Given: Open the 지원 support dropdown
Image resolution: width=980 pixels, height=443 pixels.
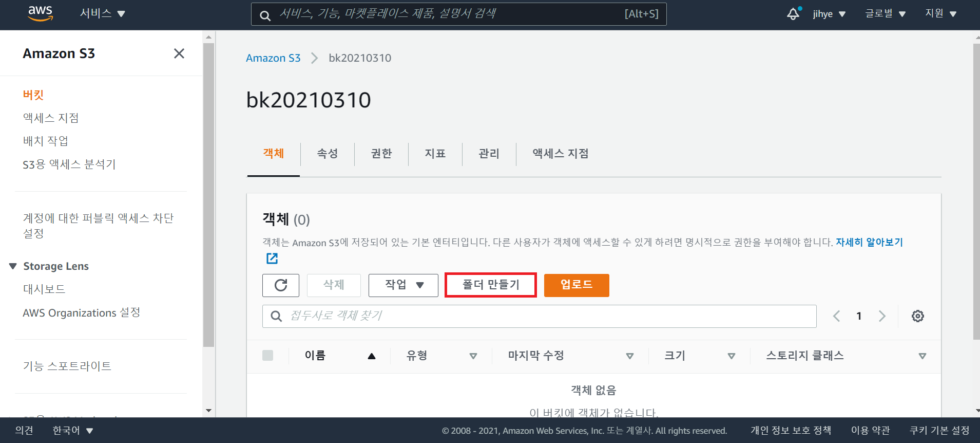Looking at the screenshot, I should point(941,13).
